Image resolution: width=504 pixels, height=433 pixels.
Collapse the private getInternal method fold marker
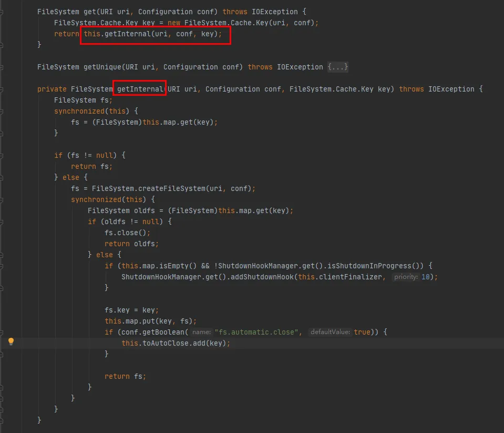[1, 89]
